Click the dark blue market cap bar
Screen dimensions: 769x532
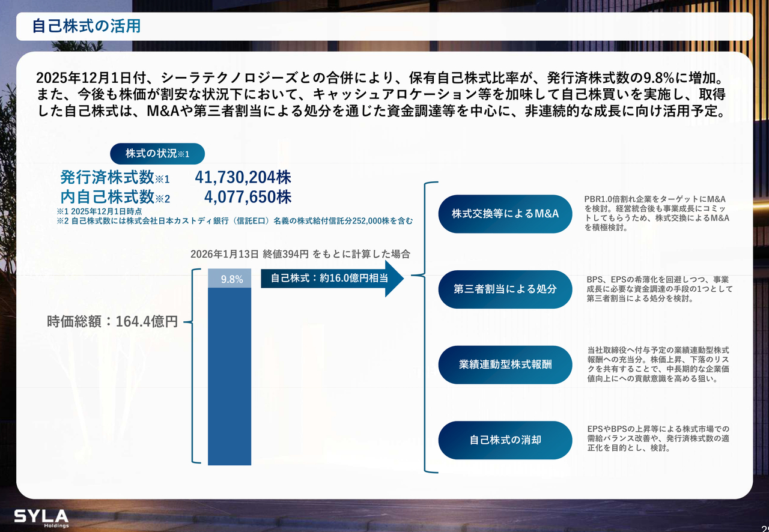tap(229, 375)
